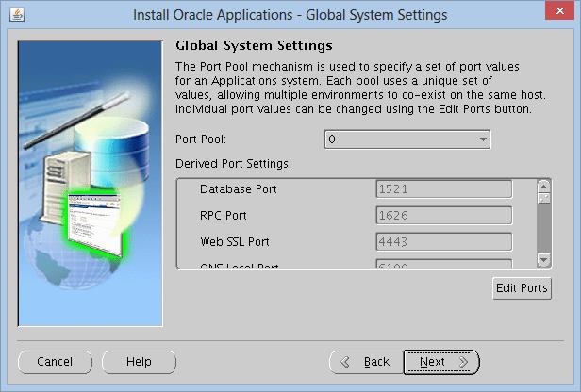
Task: Click the 'Web SSL Port' label
Action: (235, 242)
